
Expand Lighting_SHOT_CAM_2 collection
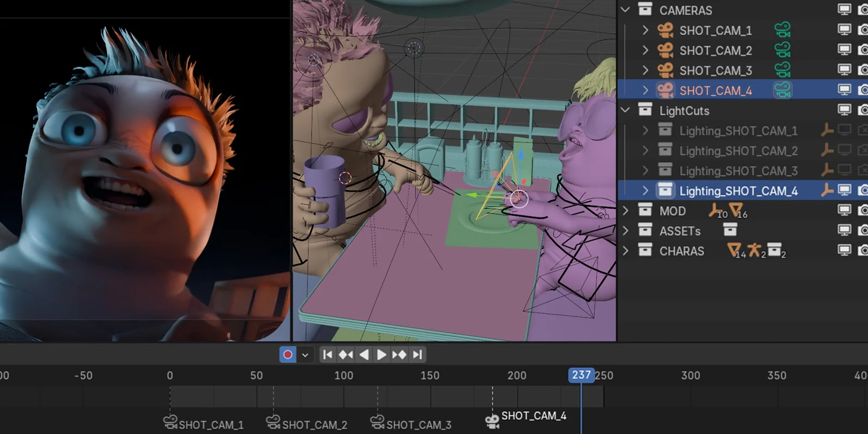[645, 150]
